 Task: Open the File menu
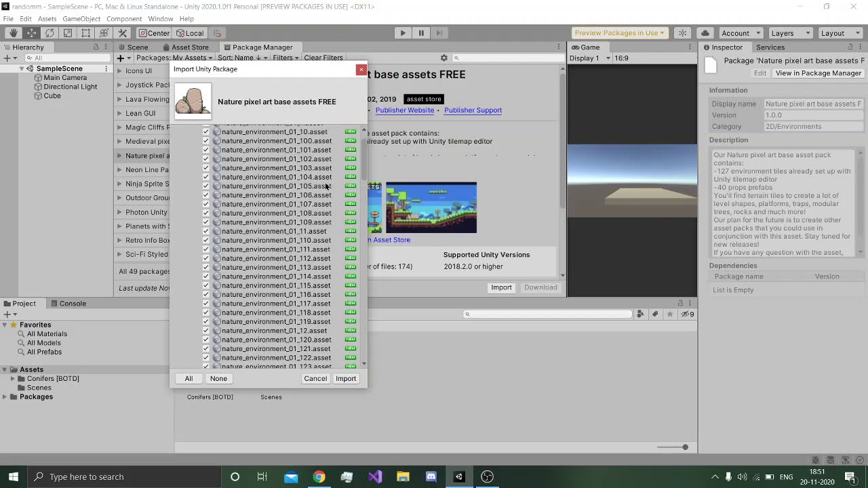coord(9,18)
